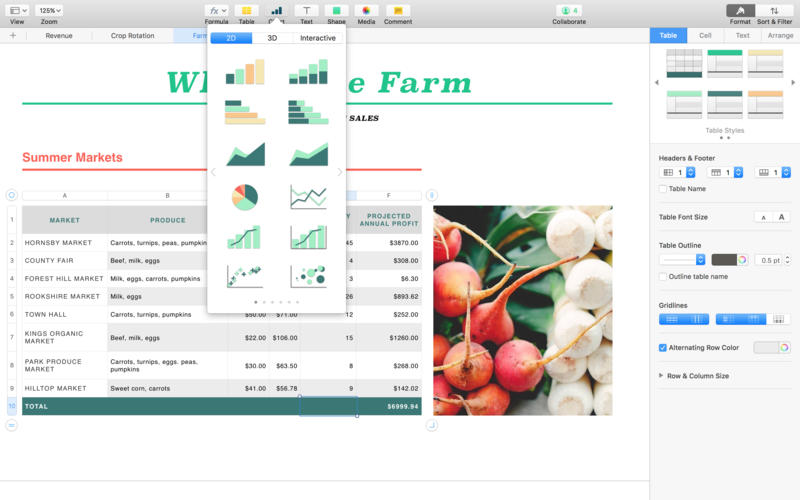The height and width of the screenshot is (500, 800).
Task: Select the 2D stacked column chart icon
Action: 308,71
